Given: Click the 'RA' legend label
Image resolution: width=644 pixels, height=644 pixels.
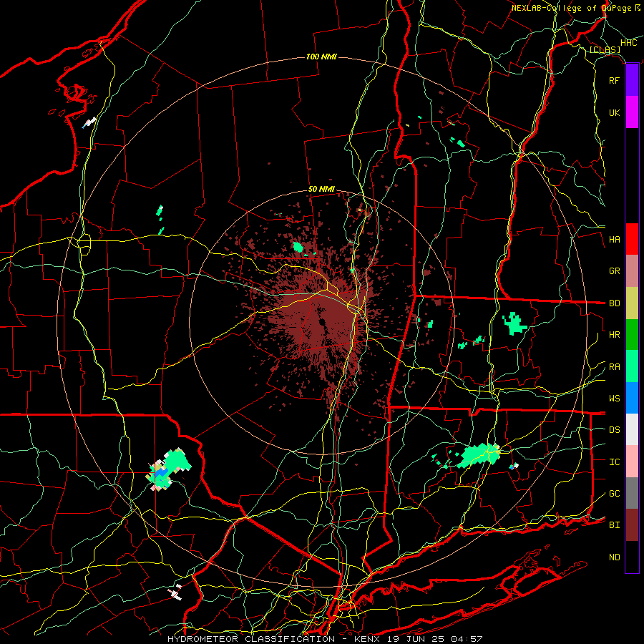Looking at the screenshot, I should (x=615, y=367).
